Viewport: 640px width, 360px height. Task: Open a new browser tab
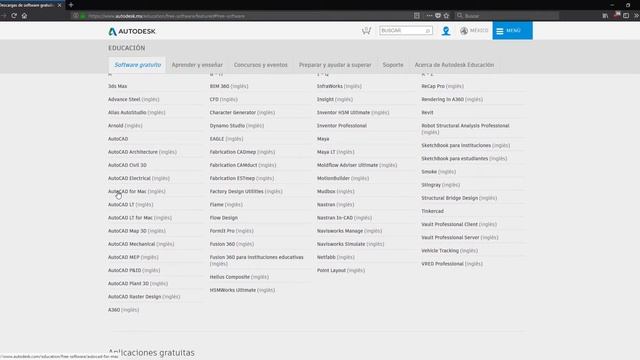tap(71, 5)
